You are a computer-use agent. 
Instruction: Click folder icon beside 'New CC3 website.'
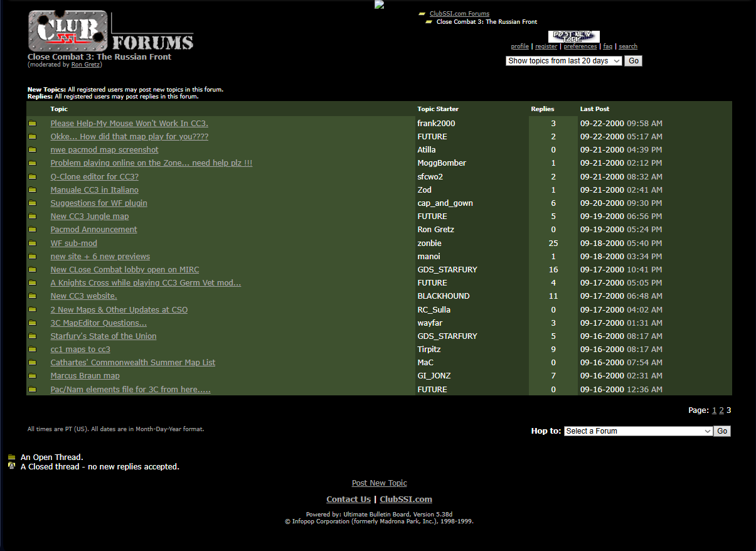click(x=32, y=296)
